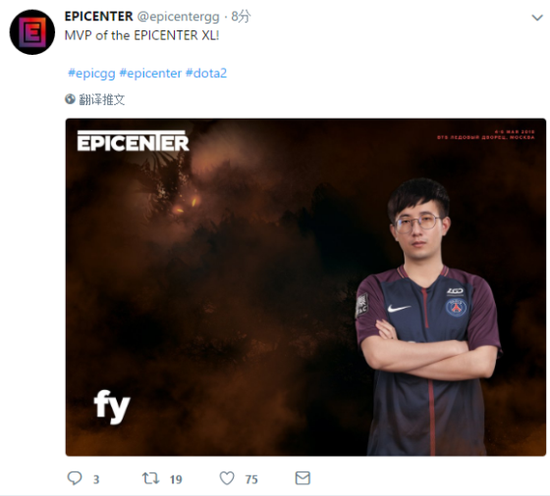
Task: Retweet using the retweet arrows icon
Action: [150, 478]
